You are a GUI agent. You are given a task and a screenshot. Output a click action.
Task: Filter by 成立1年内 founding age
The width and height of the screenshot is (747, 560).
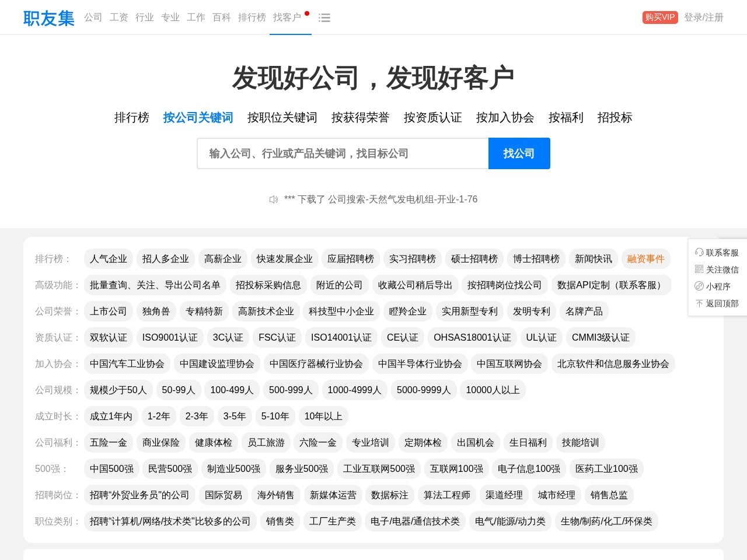point(111,416)
